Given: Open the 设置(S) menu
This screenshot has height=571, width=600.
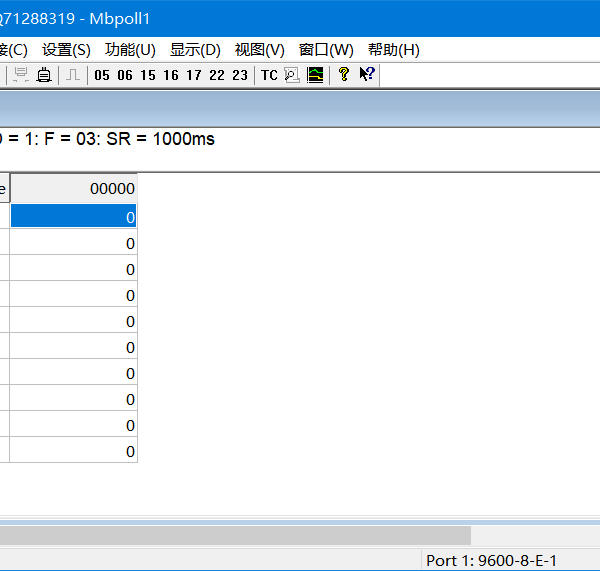Looking at the screenshot, I should pyautogui.click(x=66, y=49).
